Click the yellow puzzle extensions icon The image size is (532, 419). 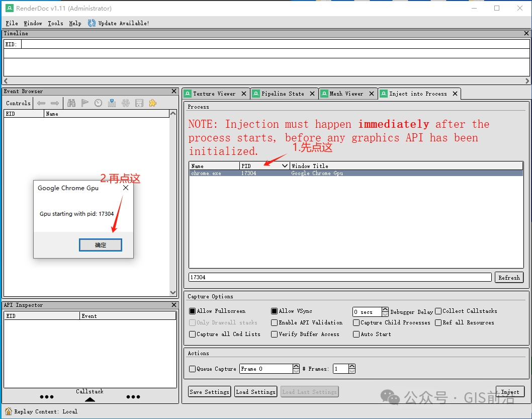[x=153, y=103]
